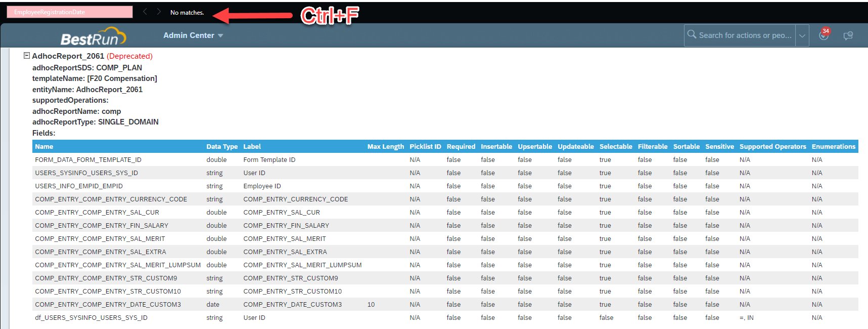Click the COMP_ENTRY_STR_CUSTOM10 label cell
Screen dimensions: 868x329
click(x=292, y=291)
